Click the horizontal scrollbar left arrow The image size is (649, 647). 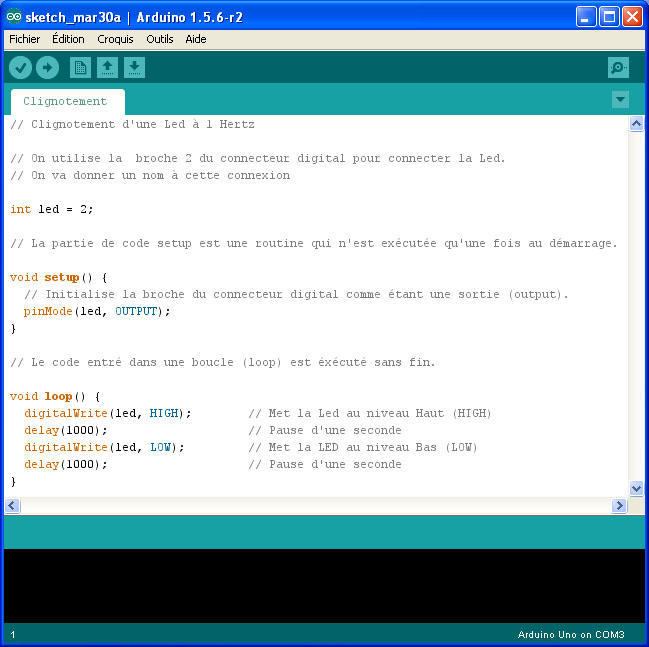coord(12,506)
